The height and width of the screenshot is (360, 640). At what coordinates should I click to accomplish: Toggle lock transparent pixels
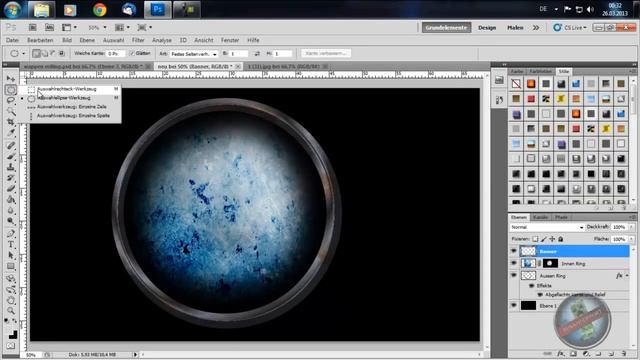click(535, 239)
